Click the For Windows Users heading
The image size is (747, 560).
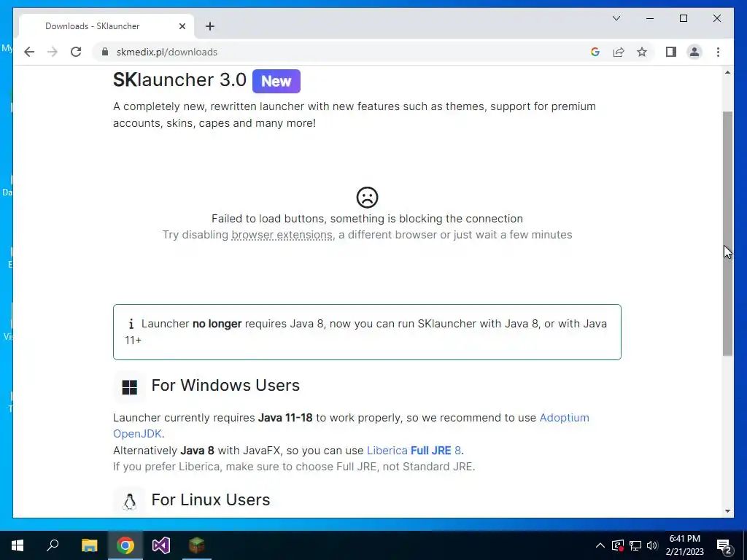[225, 385]
